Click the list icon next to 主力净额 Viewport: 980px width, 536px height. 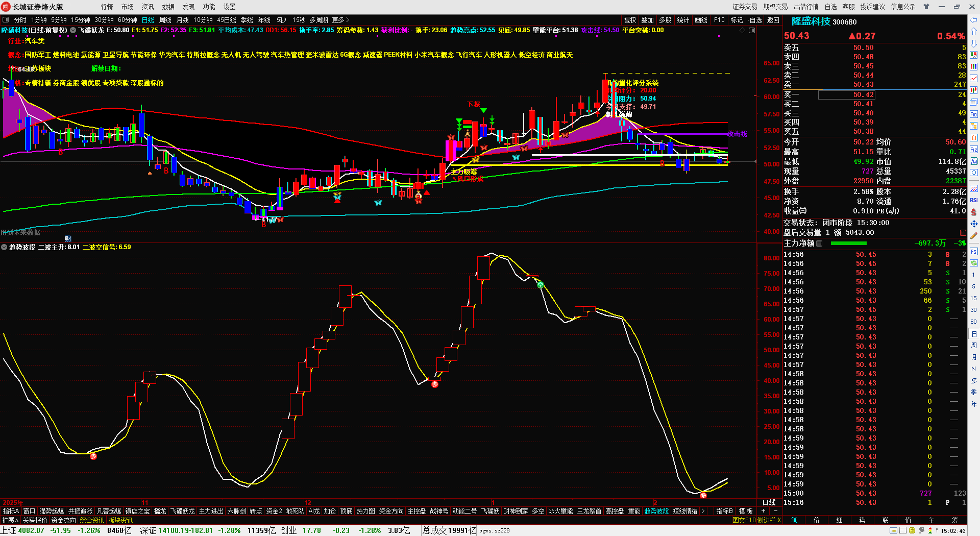tap(819, 243)
